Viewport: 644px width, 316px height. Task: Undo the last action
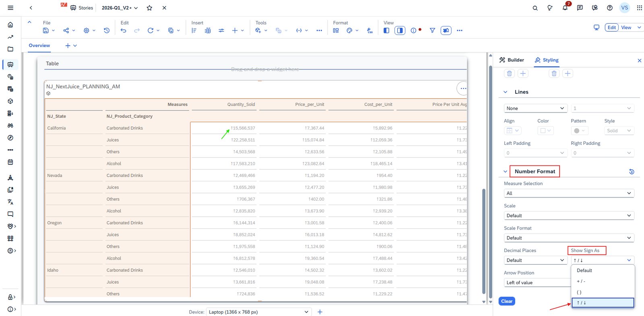pos(124,31)
